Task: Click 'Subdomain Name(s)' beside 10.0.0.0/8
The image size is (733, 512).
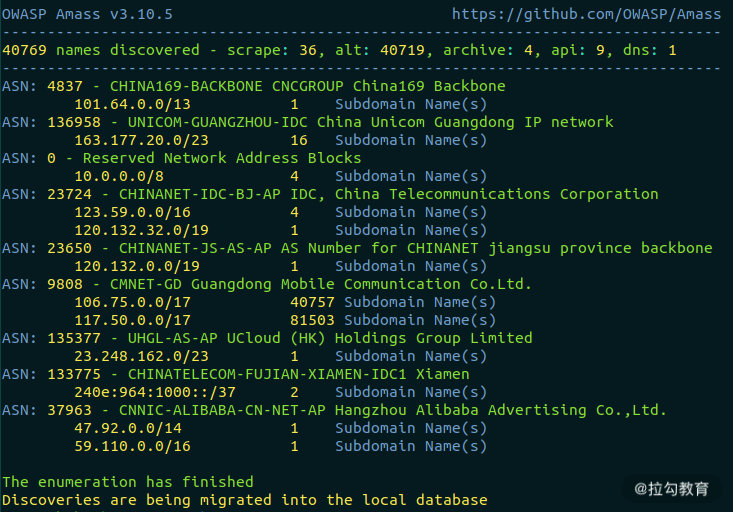Action: coord(411,176)
